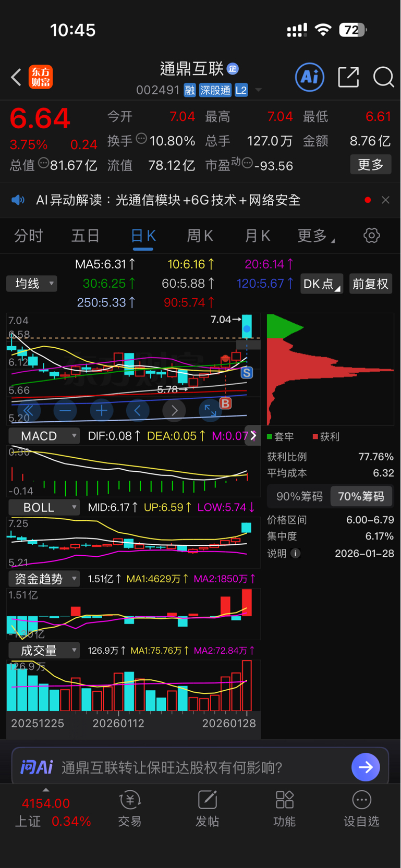This screenshot has width=401, height=868.
Task: Switch to 分时 tab
Action: point(28,236)
